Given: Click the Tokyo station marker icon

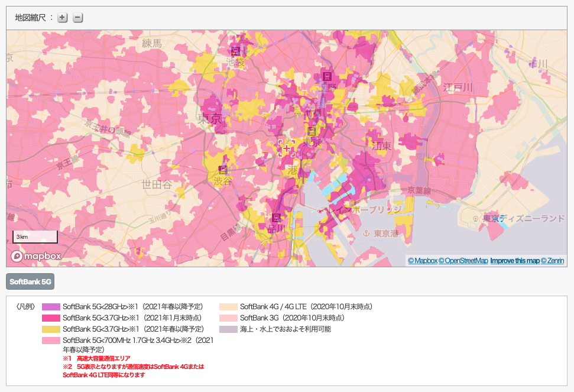Looking at the screenshot, I should click(x=312, y=131).
